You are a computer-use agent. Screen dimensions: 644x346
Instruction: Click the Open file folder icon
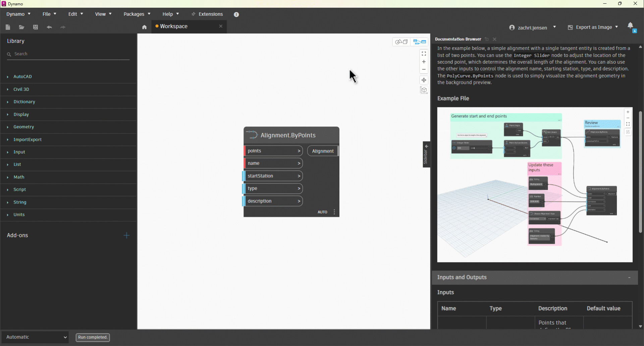coord(21,27)
